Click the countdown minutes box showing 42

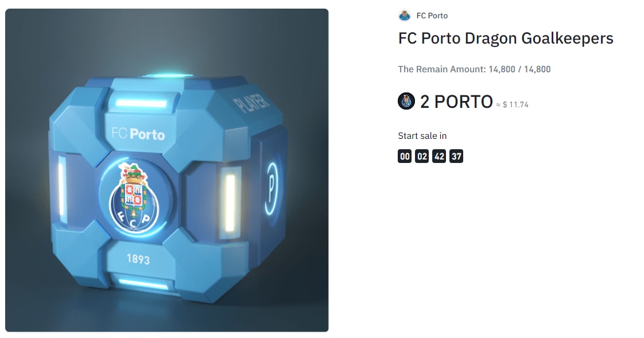pyautogui.click(x=439, y=156)
